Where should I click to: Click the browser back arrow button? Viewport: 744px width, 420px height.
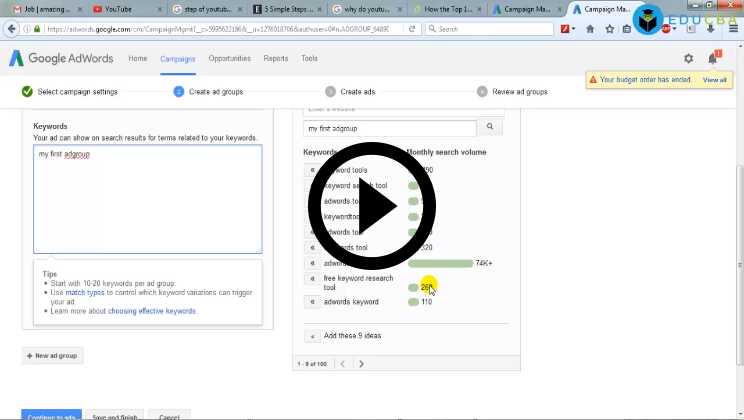12,29
